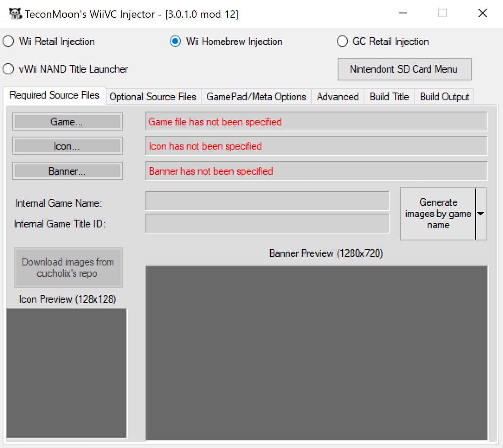Screen dimensions: 503x448
Task: Click Generate images by game name button
Action: 438,214
